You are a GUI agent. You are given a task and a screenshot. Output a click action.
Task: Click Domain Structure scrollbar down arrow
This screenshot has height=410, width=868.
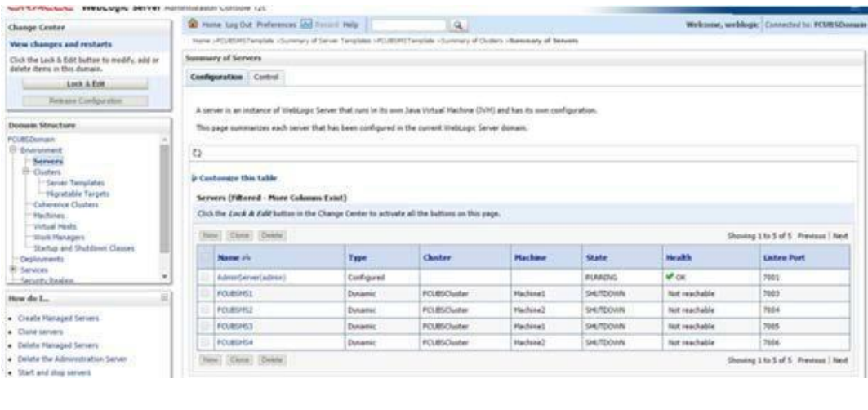(x=164, y=275)
